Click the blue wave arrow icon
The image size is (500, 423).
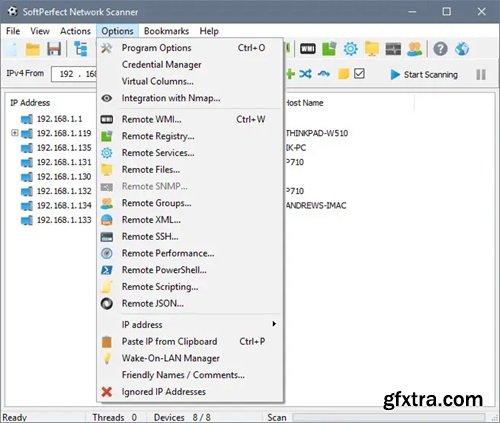pyautogui.click(x=324, y=74)
